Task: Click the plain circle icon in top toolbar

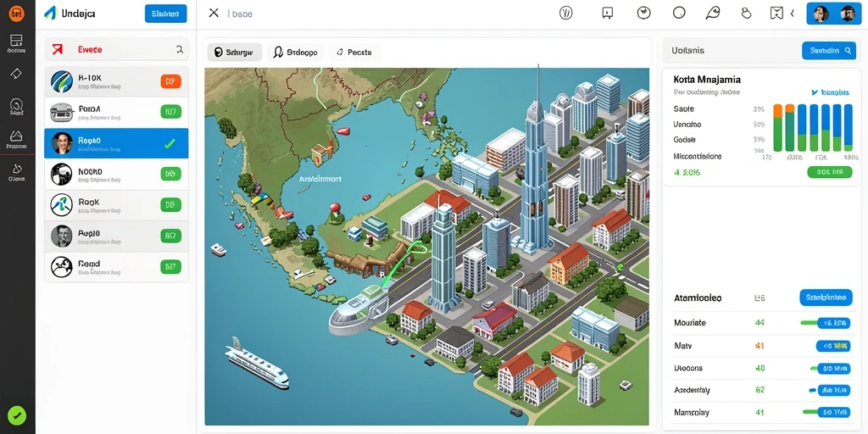Action: click(x=679, y=14)
